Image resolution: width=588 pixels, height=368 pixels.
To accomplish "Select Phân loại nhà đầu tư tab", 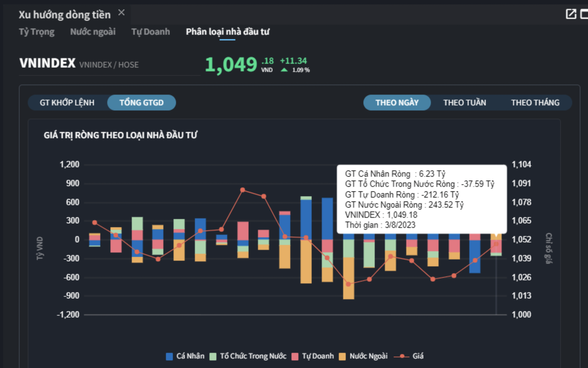I will point(227,32).
